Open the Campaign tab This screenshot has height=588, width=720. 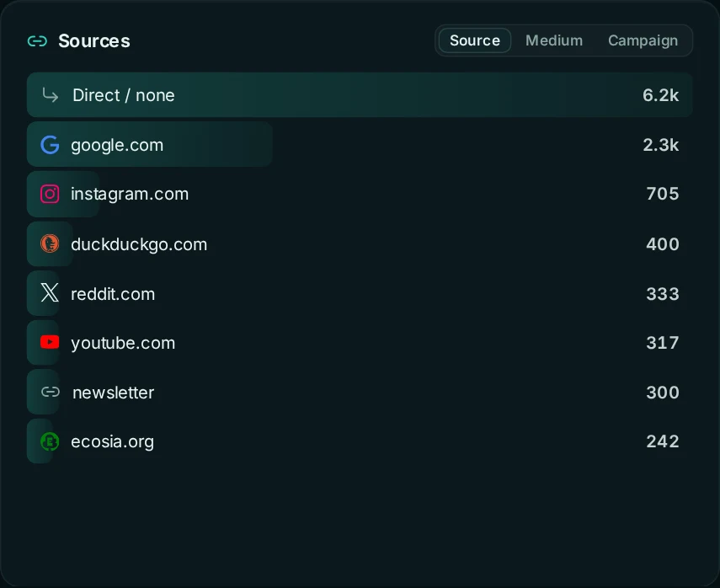coord(643,40)
